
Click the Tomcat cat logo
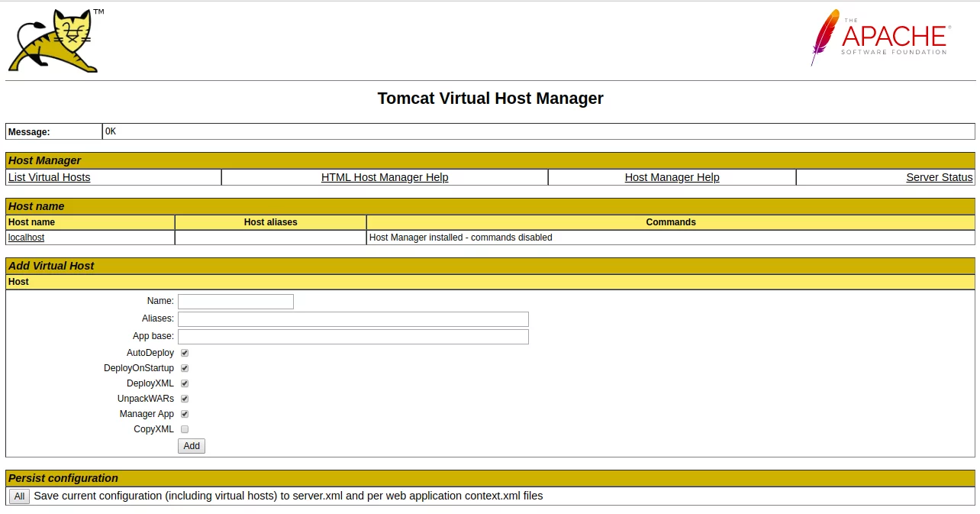point(56,40)
